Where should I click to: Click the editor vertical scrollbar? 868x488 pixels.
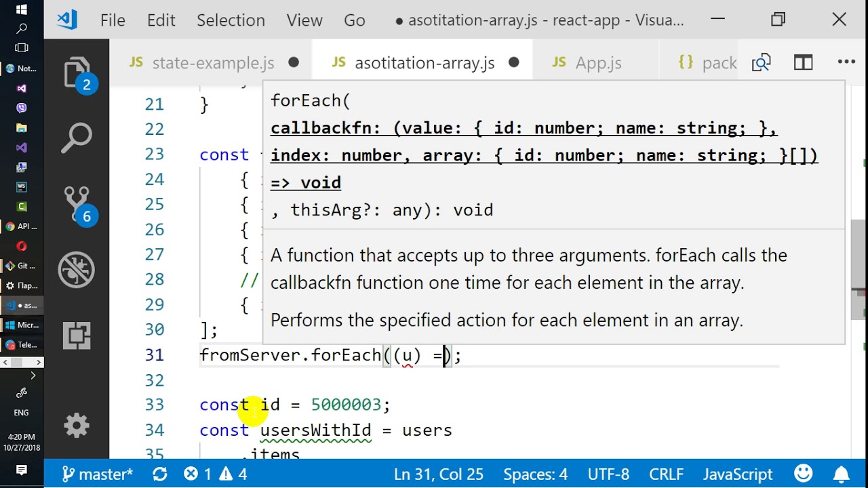tap(858, 269)
